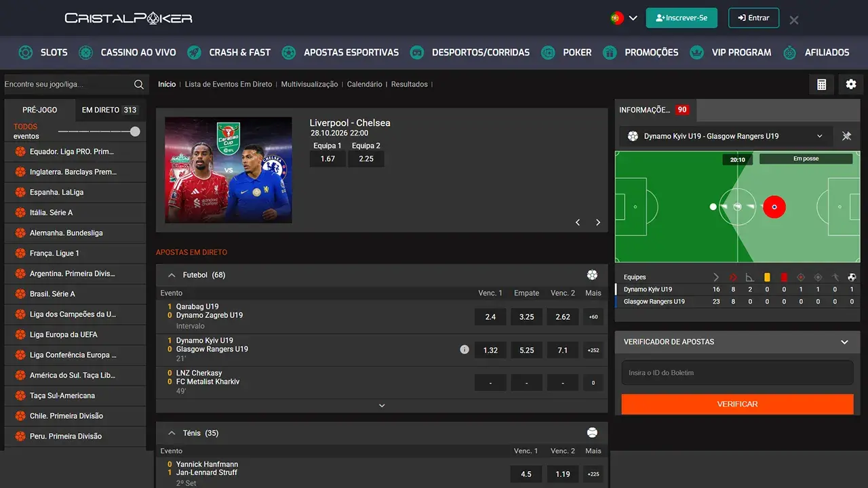Switch to Em Direto tab
Screen dimensions: 868x488
point(109,110)
